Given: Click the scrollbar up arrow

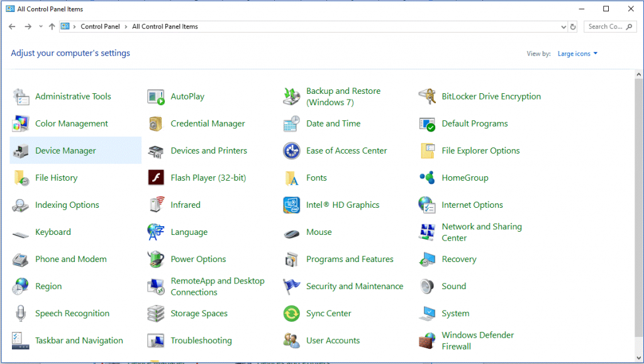Looking at the screenshot, I should pyautogui.click(x=639, y=74).
